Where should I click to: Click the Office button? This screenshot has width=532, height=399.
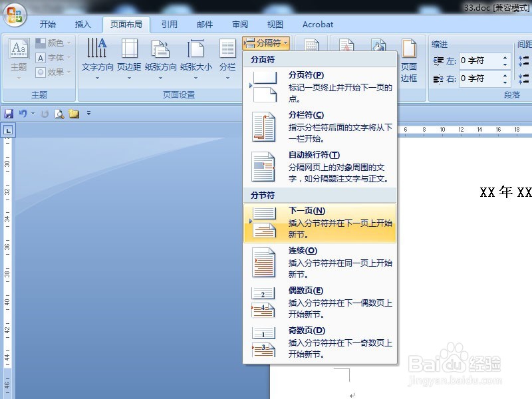[15, 15]
